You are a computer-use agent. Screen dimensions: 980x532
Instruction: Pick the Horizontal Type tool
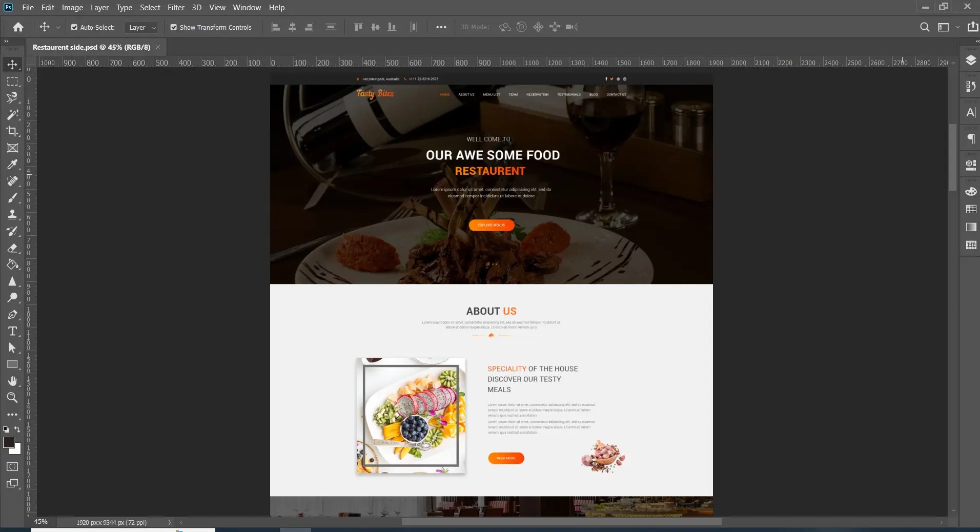12,331
